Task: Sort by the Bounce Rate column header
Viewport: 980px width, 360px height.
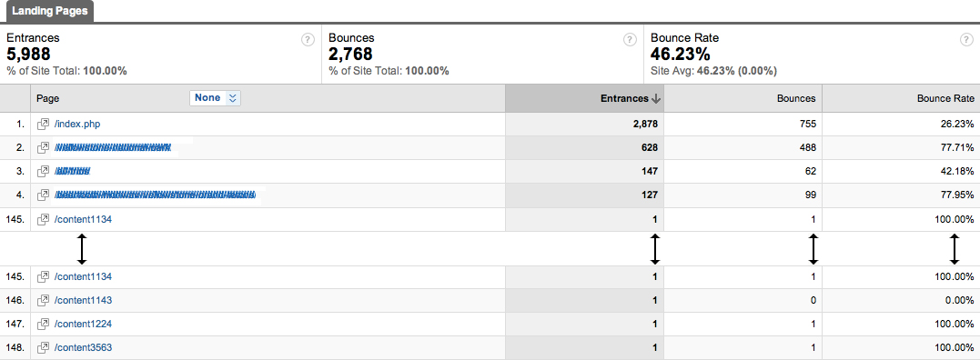Action: 945,98
